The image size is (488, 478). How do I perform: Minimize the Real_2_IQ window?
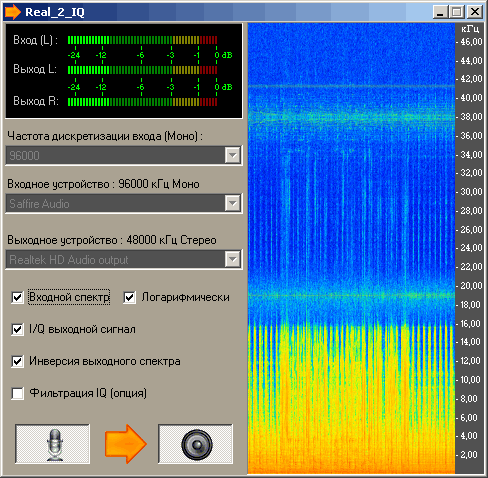pyautogui.click(x=440, y=12)
